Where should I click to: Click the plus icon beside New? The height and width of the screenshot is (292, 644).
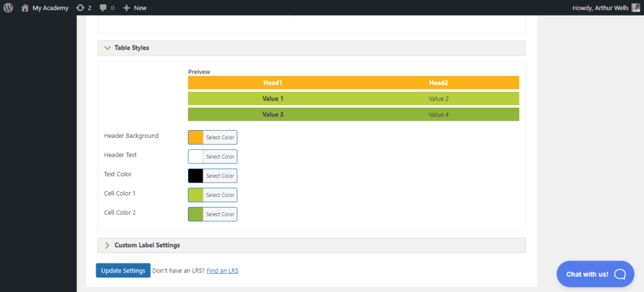tap(126, 8)
